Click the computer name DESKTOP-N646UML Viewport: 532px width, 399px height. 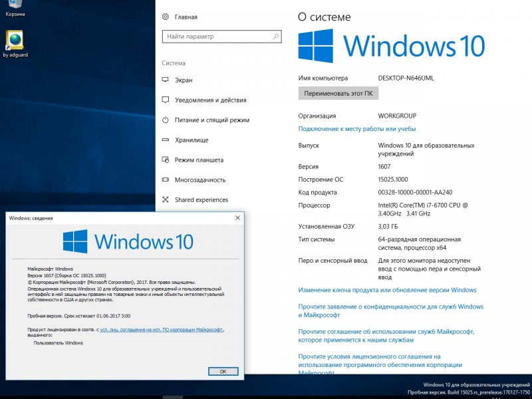coord(406,78)
